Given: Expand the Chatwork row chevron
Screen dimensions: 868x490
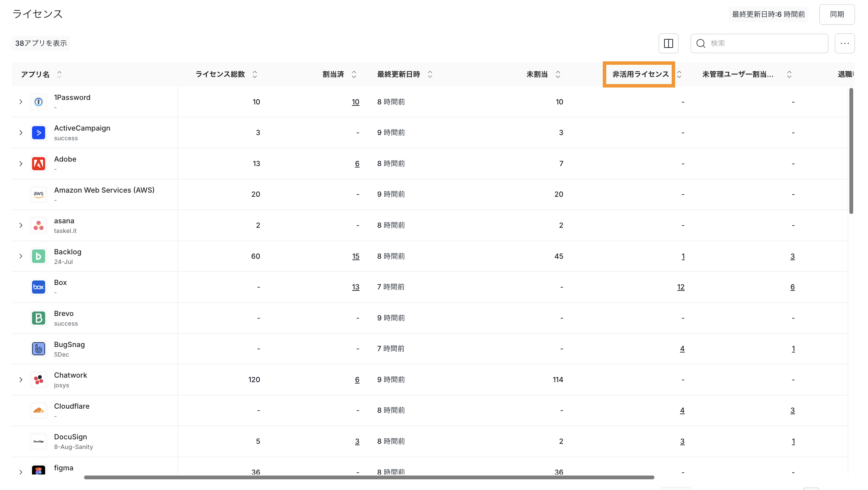Looking at the screenshot, I should tap(21, 380).
